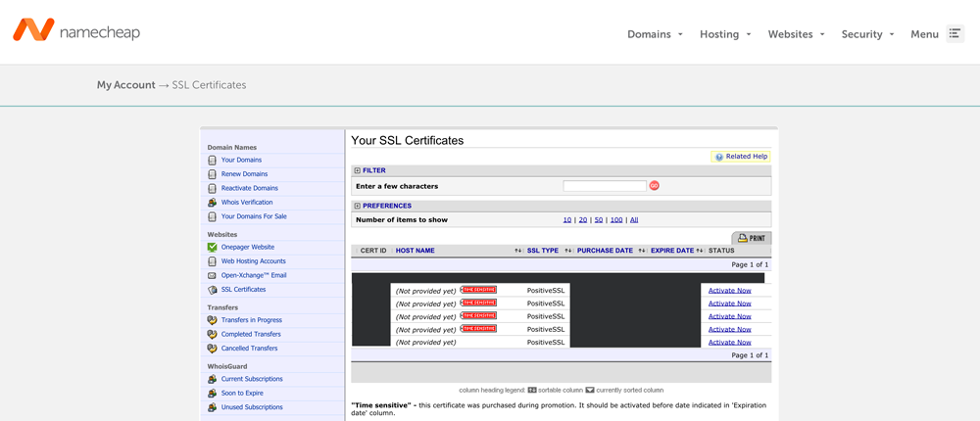Click the SSL Certificates sidebar icon
Screen dimensions: 980x421
[x=212, y=290]
